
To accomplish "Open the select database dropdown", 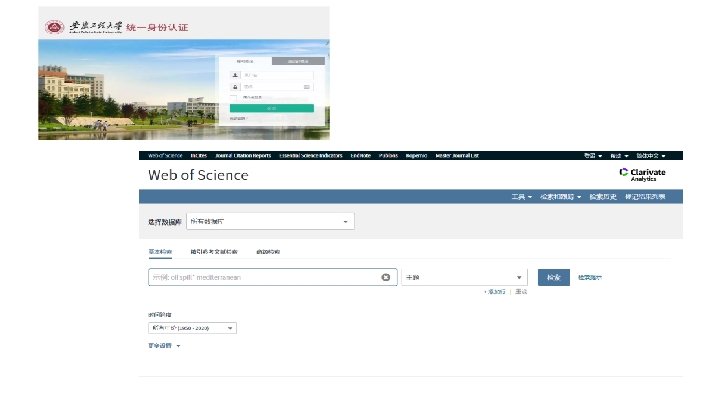I will (x=270, y=221).
